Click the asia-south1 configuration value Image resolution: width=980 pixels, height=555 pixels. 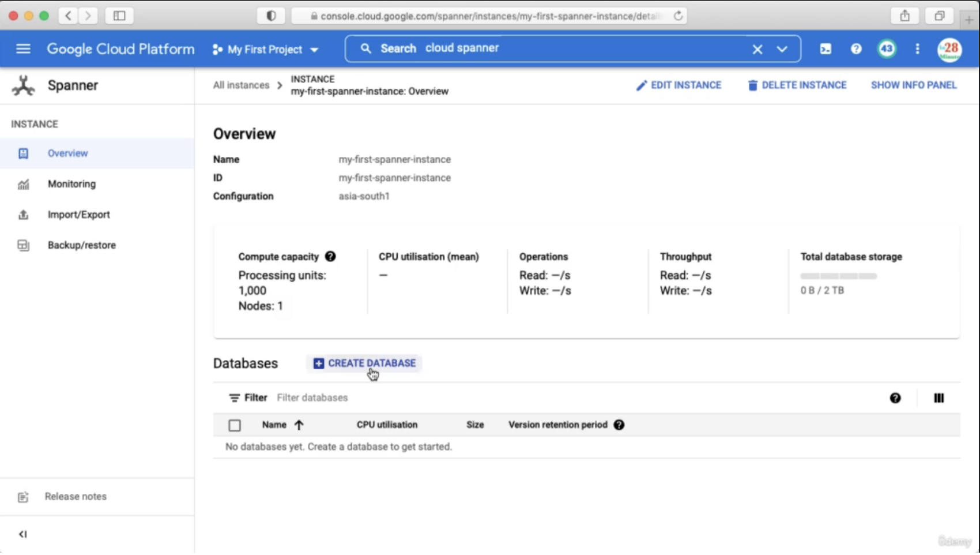[364, 196]
